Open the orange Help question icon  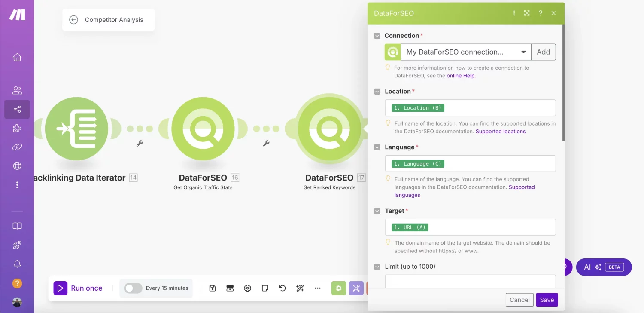click(x=17, y=283)
